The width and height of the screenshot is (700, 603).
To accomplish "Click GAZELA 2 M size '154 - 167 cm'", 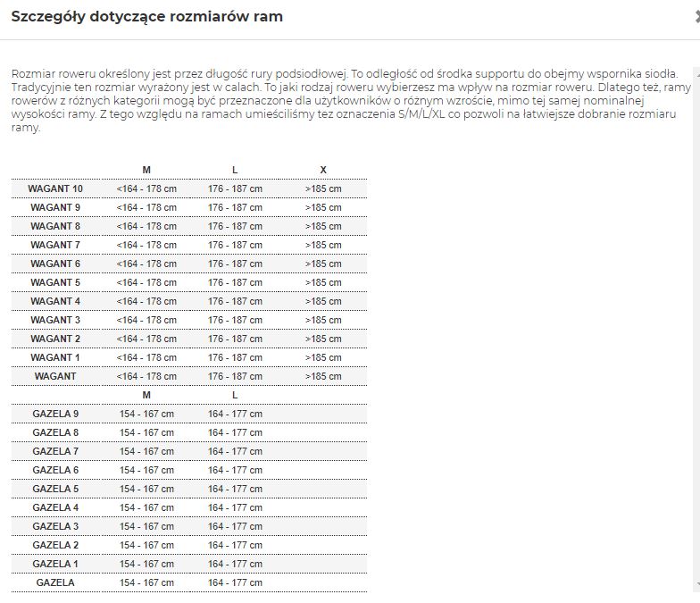I will click(146, 545).
